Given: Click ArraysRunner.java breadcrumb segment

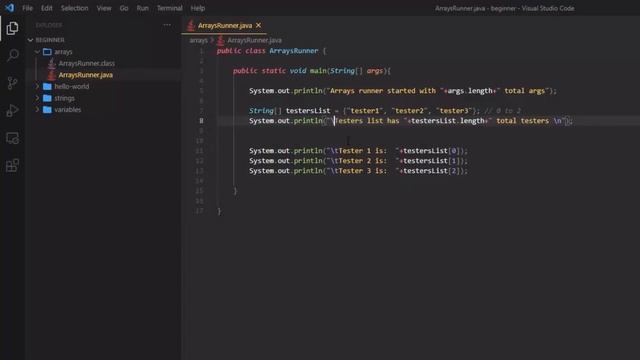Looking at the screenshot, I should coord(254,40).
